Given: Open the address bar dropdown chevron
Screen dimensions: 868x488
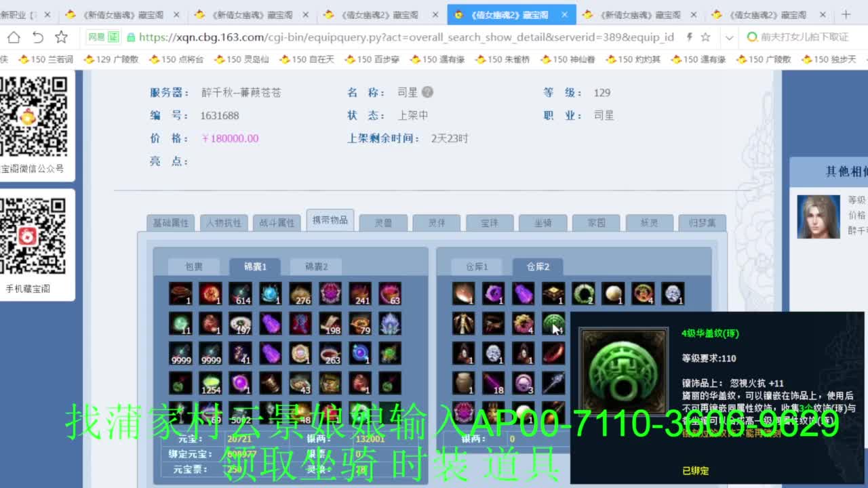Looking at the screenshot, I should coord(729,37).
